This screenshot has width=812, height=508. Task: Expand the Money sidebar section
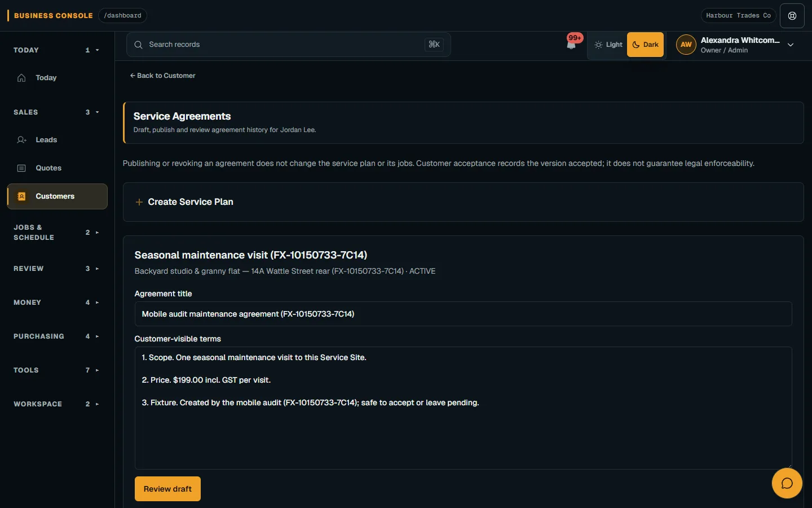(56, 303)
